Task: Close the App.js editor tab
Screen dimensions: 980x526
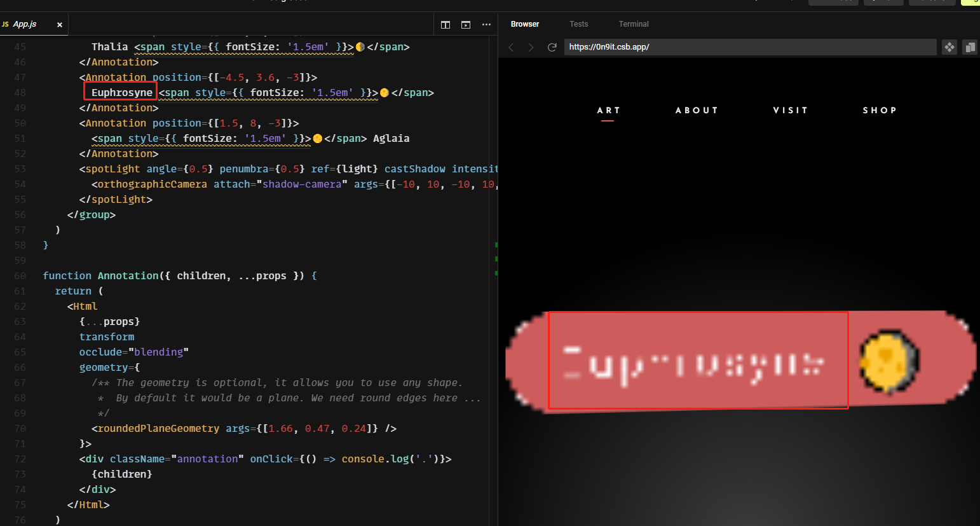Action: [59, 24]
